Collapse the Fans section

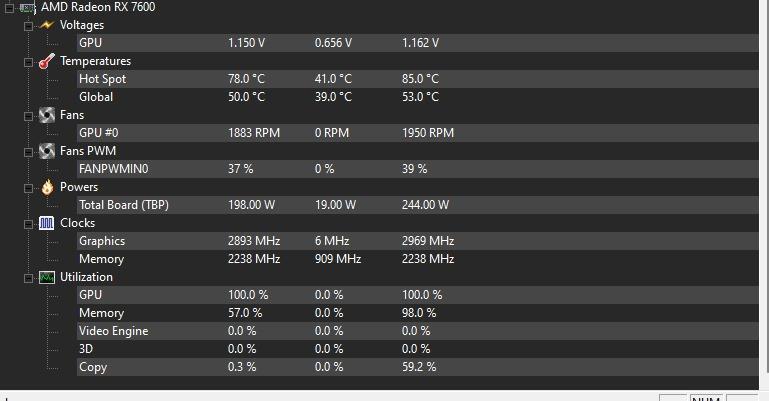pyautogui.click(x=28, y=116)
